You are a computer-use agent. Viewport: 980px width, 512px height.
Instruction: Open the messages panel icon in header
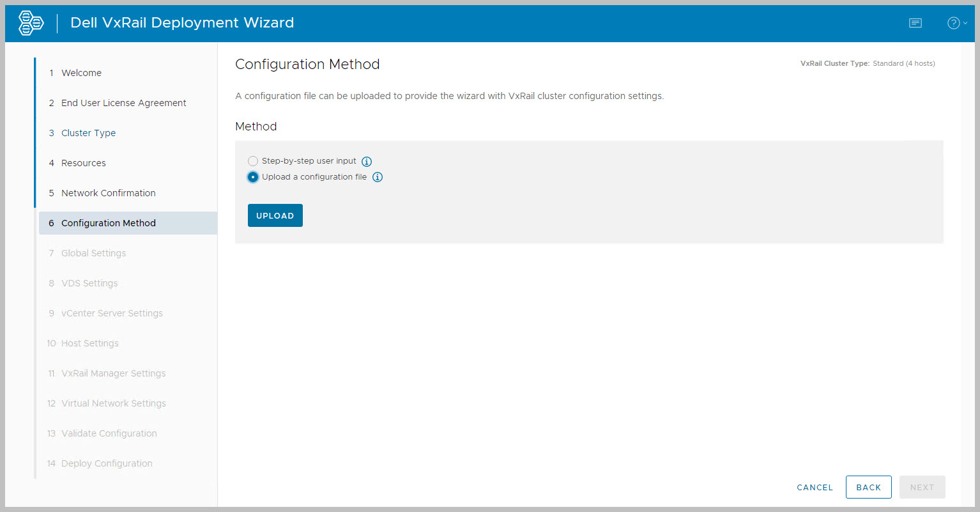(915, 23)
